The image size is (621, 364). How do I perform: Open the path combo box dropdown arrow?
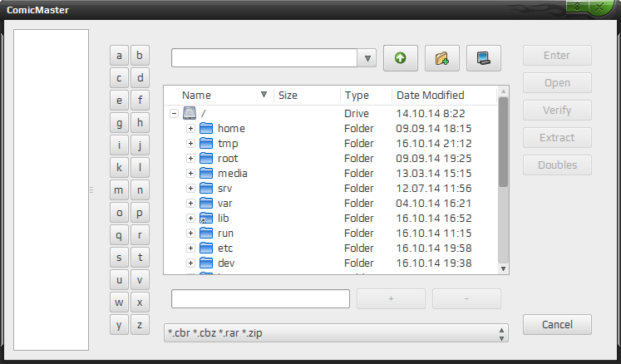367,58
